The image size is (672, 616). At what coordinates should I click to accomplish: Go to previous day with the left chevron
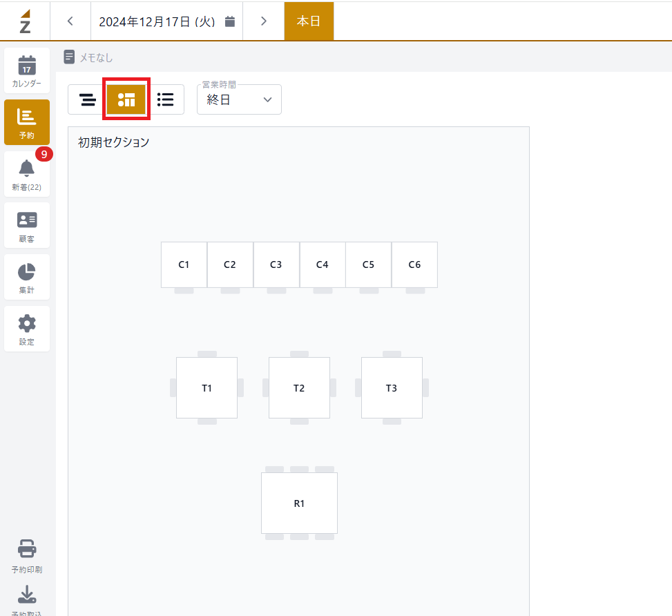70,21
